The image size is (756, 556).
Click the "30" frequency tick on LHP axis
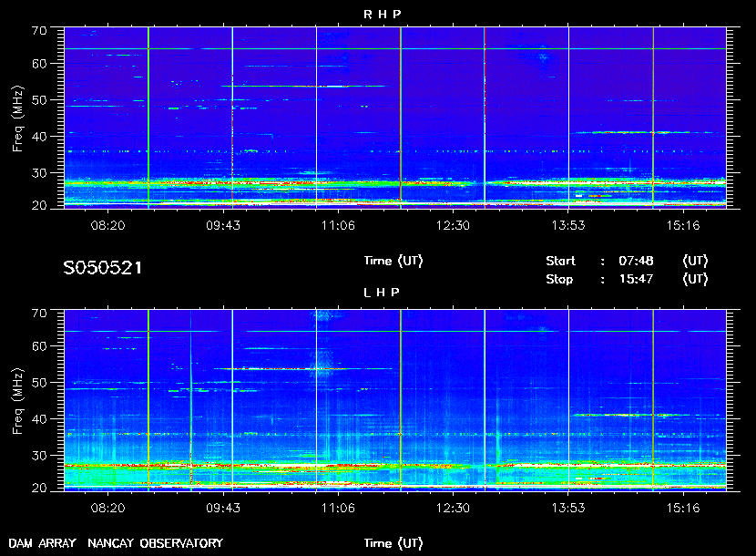pyautogui.click(x=39, y=456)
